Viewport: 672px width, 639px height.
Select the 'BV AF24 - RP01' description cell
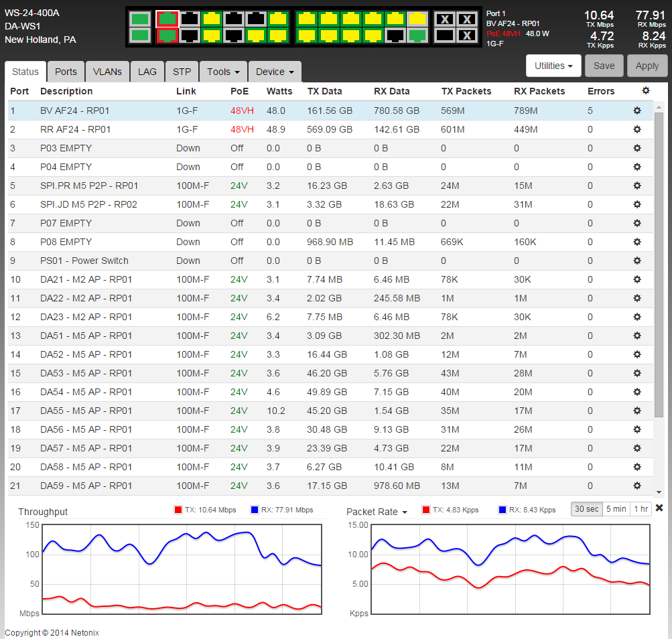click(74, 111)
